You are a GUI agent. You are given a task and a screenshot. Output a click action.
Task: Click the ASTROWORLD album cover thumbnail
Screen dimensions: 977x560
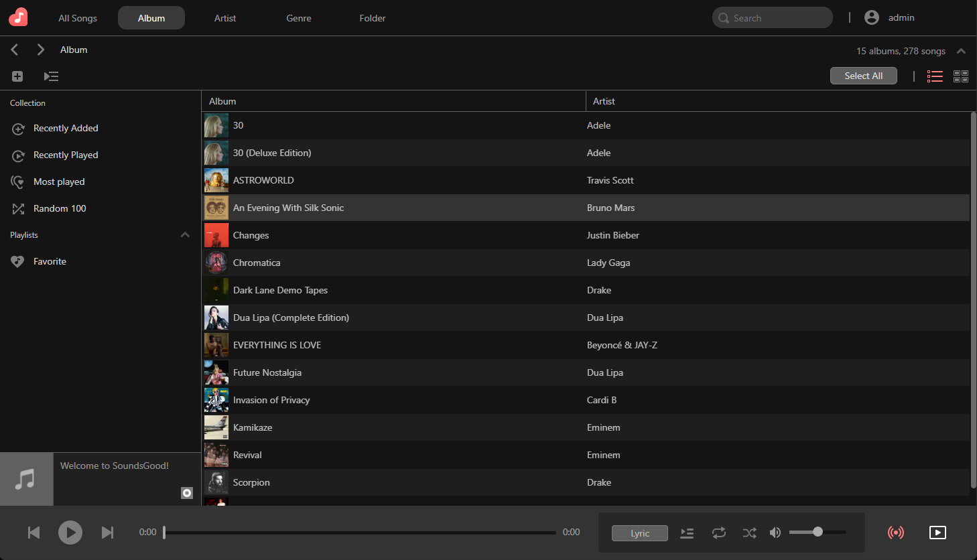point(216,180)
